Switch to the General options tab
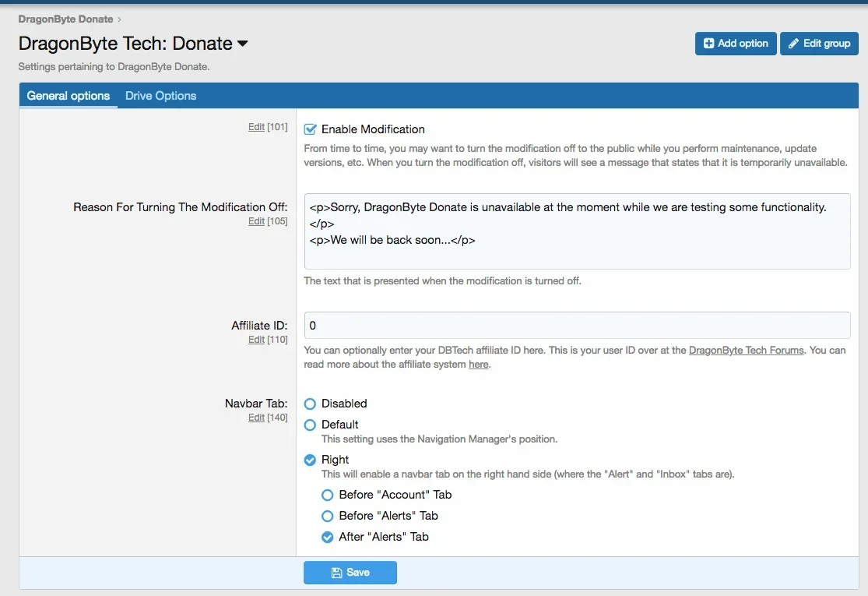 click(x=68, y=95)
